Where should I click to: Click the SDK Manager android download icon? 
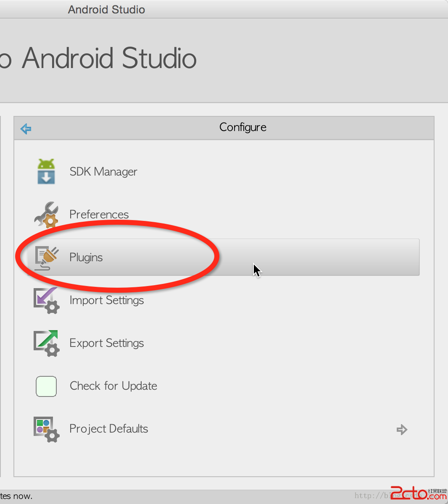46,171
